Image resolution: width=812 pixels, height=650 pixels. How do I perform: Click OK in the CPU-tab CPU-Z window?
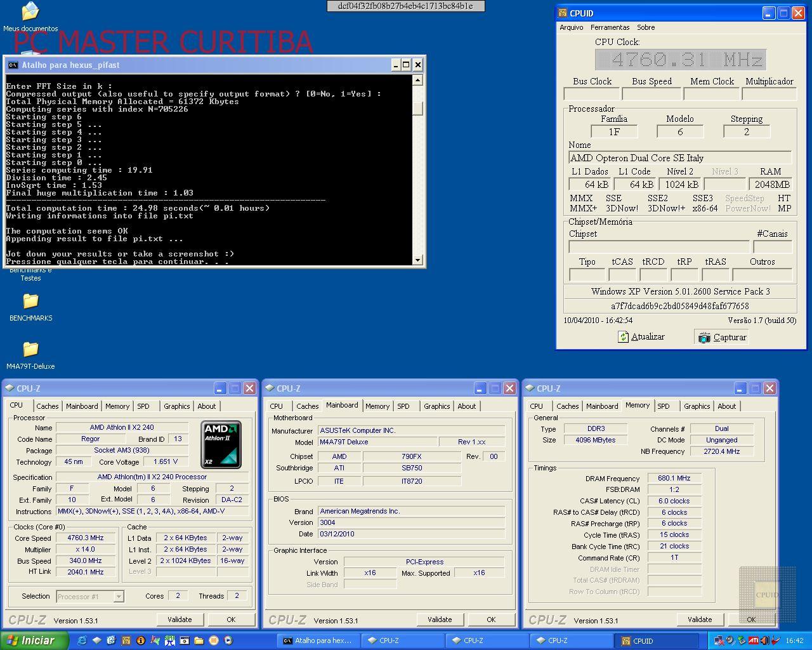coord(231,620)
